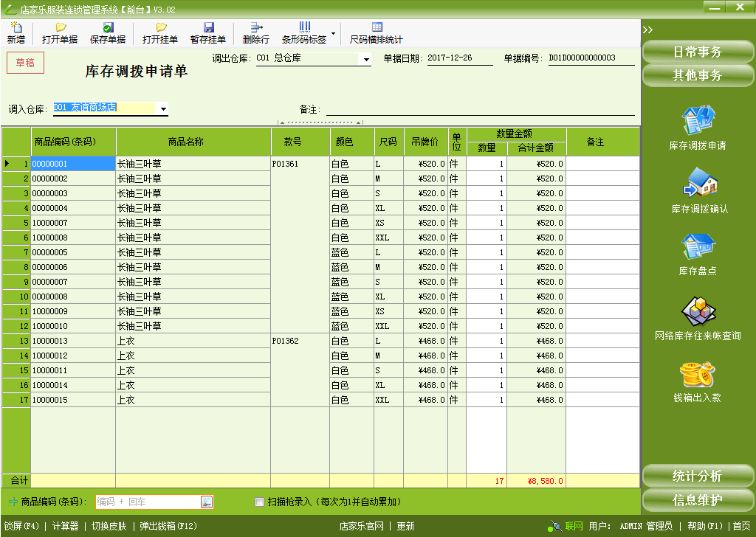
Task: Open 库存调拨确认 from the sidebar
Action: (700, 191)
